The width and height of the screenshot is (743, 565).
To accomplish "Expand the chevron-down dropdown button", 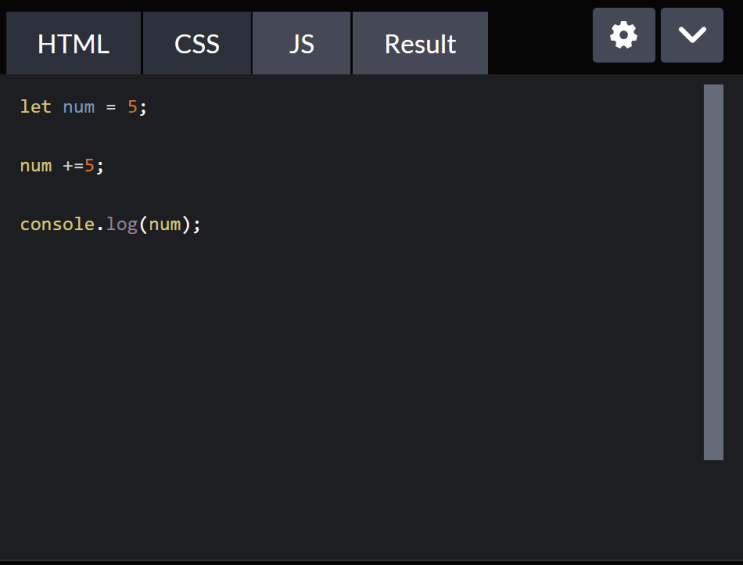I will click(692, 35).
